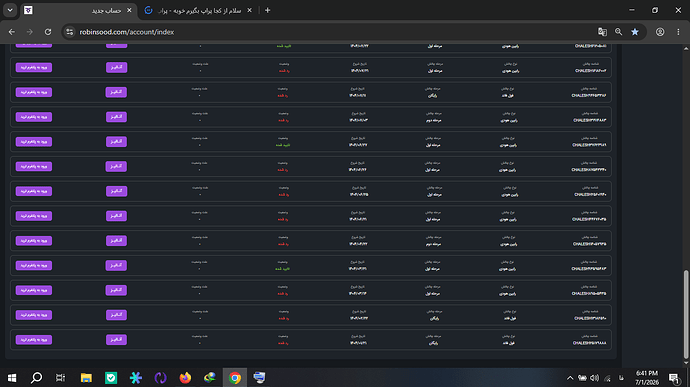The width and height of the screenshot is (690, 387).
Task: Open the volume control in system tray
Action: pos(595,378)
